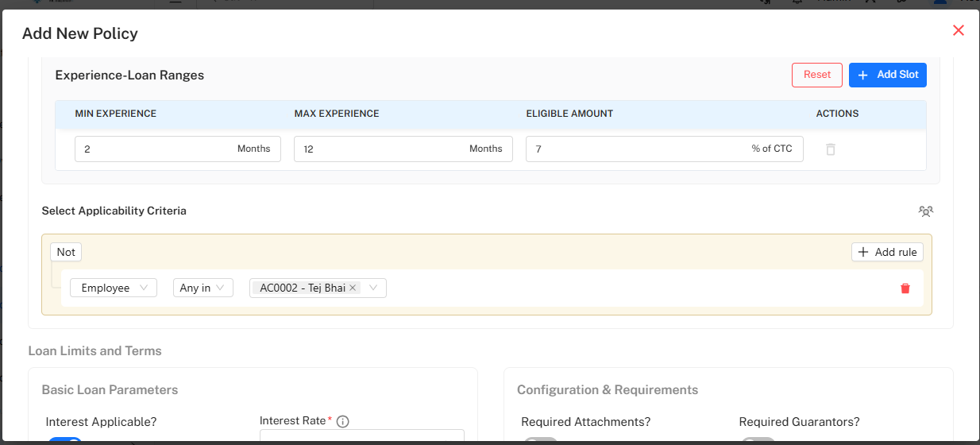Toggle the Not condition button

pos(66,252)
